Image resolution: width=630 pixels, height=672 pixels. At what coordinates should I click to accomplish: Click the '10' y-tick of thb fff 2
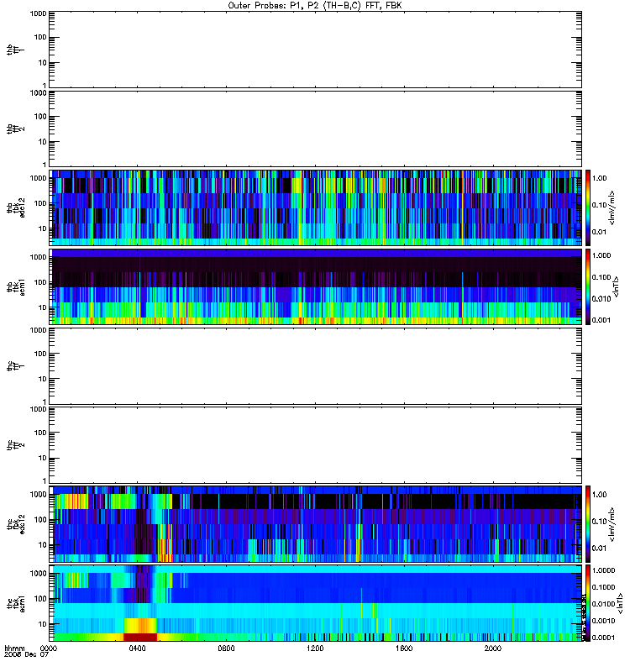click(43, 142)
